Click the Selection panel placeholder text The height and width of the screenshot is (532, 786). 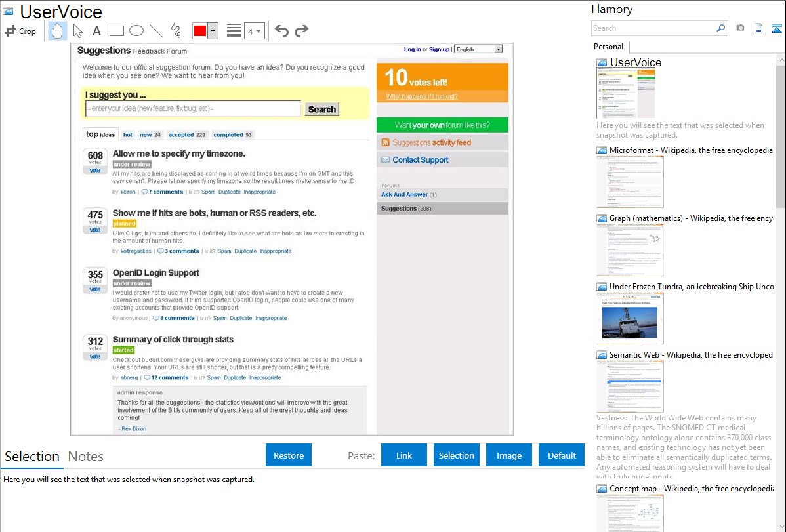pyautogui.click(x=129, y=480)
